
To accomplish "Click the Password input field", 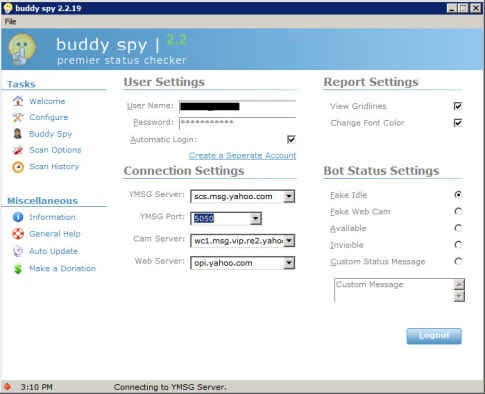I will [237, 123].
